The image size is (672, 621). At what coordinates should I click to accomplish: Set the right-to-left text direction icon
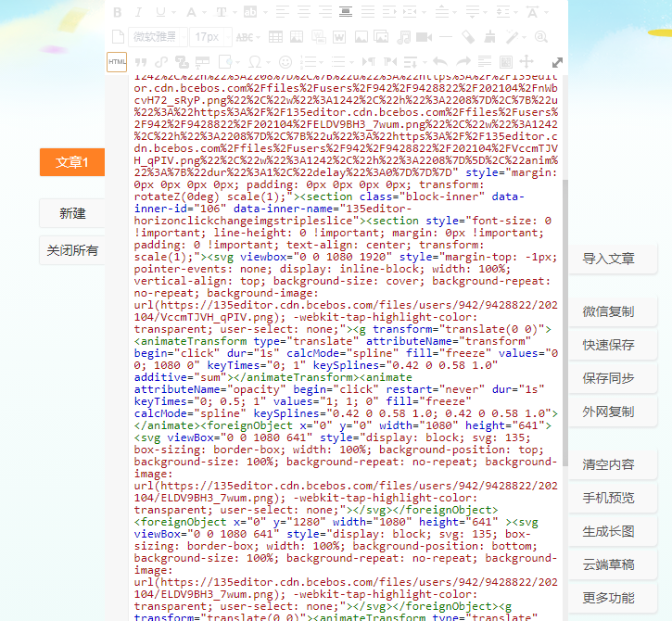390,62
